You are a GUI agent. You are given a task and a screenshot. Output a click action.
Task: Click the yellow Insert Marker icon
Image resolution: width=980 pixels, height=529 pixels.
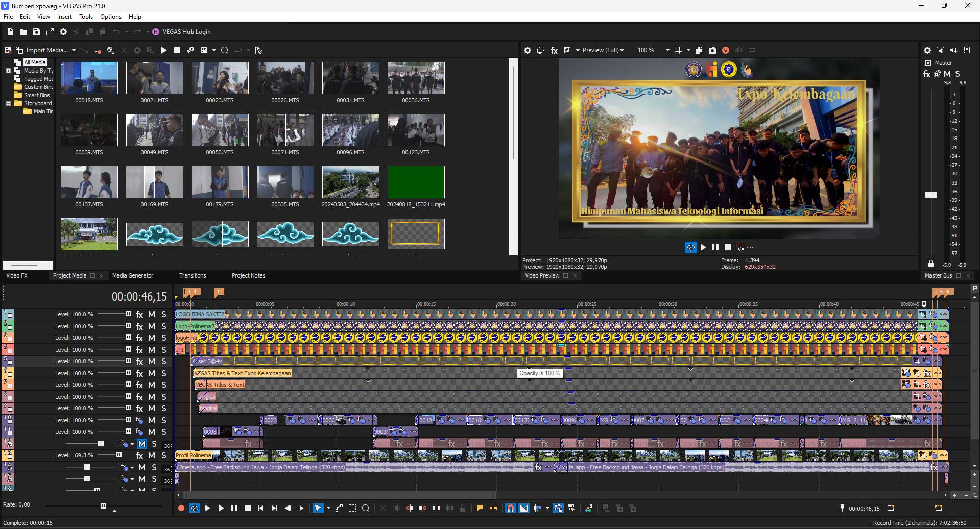pos(480,508)
